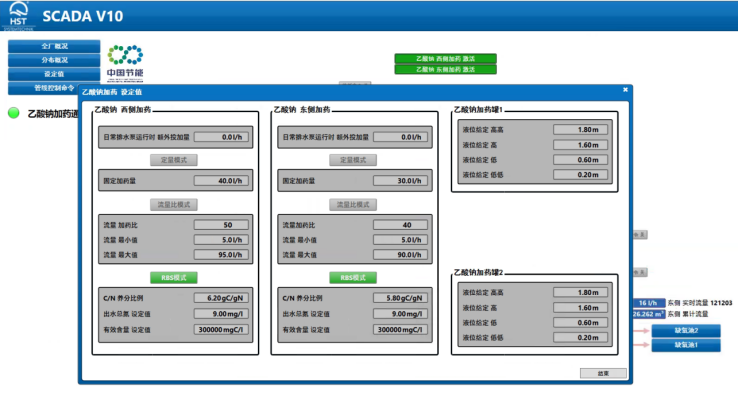Image resolution: width=738 pixels, height=399 pixels.
Task: Toggle east side RBS模式 green button
Action: pyautogui.click(x=353, y=278)
